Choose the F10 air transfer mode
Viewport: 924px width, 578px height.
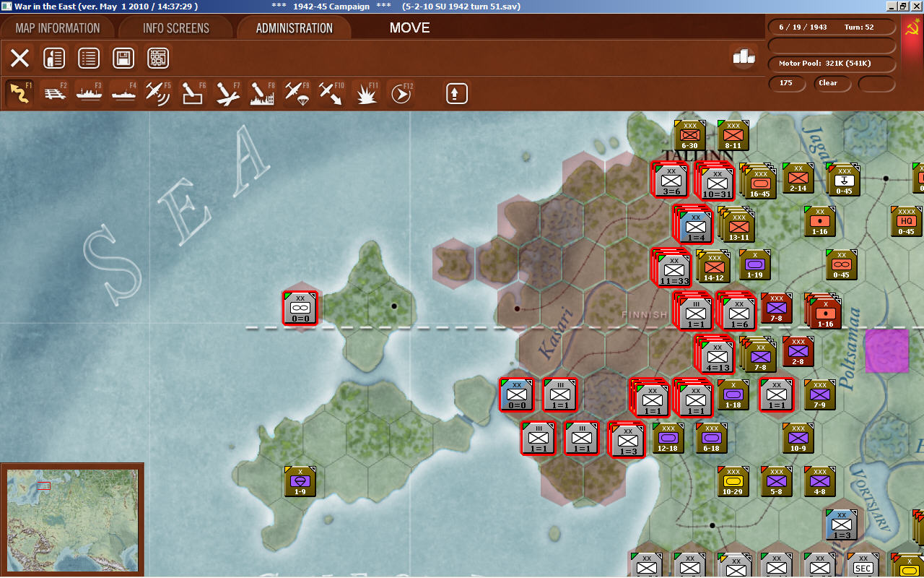pyautogui.click(x=331, y=93)
